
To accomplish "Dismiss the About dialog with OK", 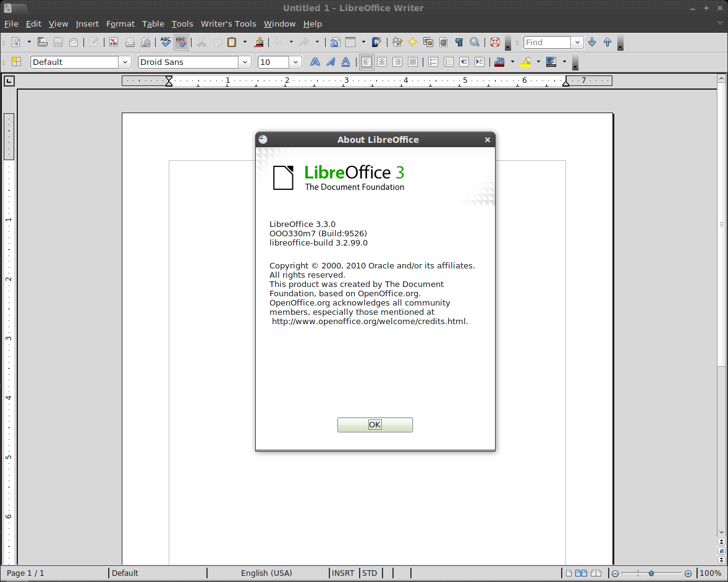I will [375, 425].
